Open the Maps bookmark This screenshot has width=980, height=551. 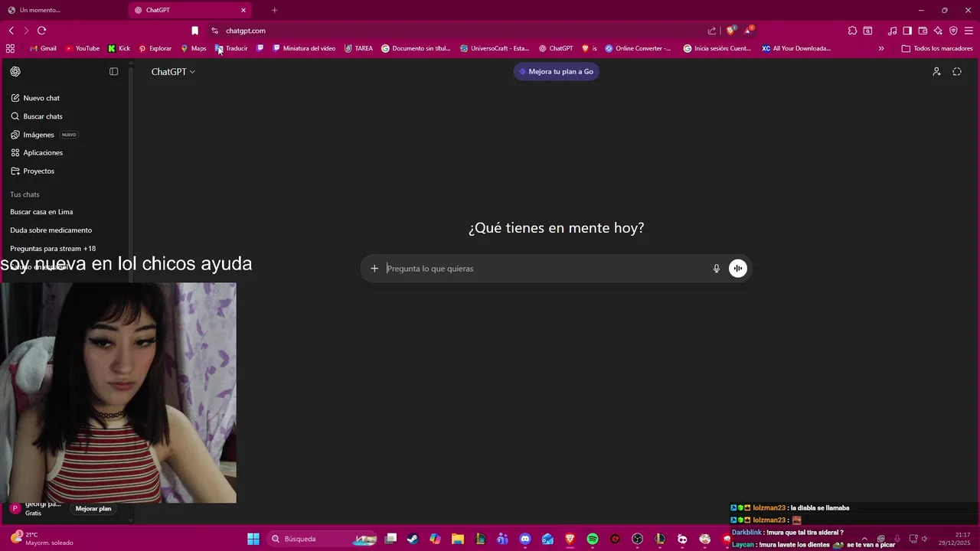coord(193,48)
